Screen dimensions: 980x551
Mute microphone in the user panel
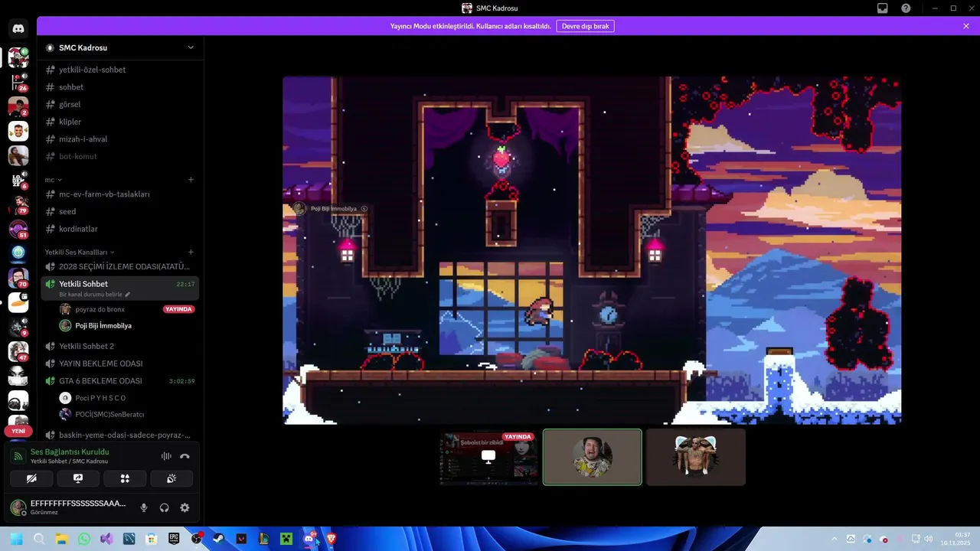[x=144, y=507]
